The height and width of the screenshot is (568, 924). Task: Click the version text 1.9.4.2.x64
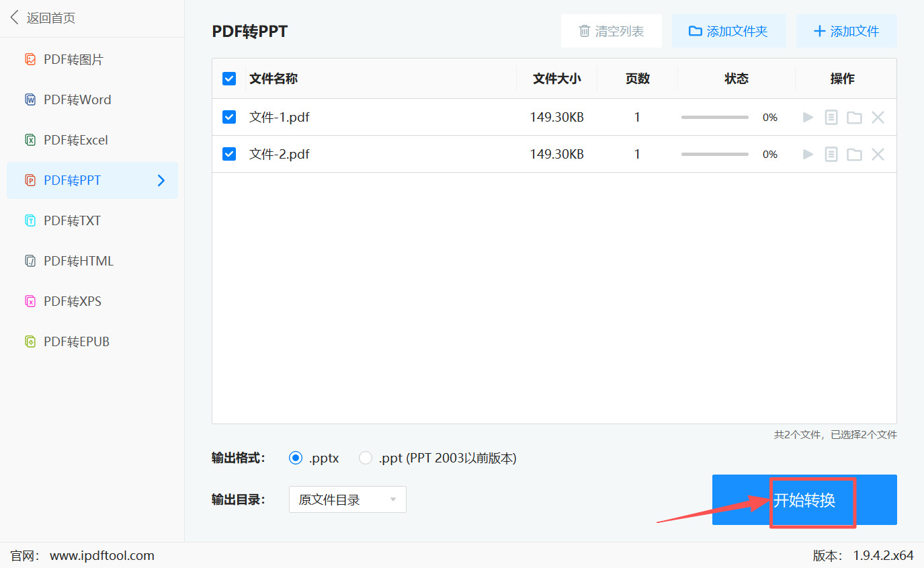click(x=884, y=556)
